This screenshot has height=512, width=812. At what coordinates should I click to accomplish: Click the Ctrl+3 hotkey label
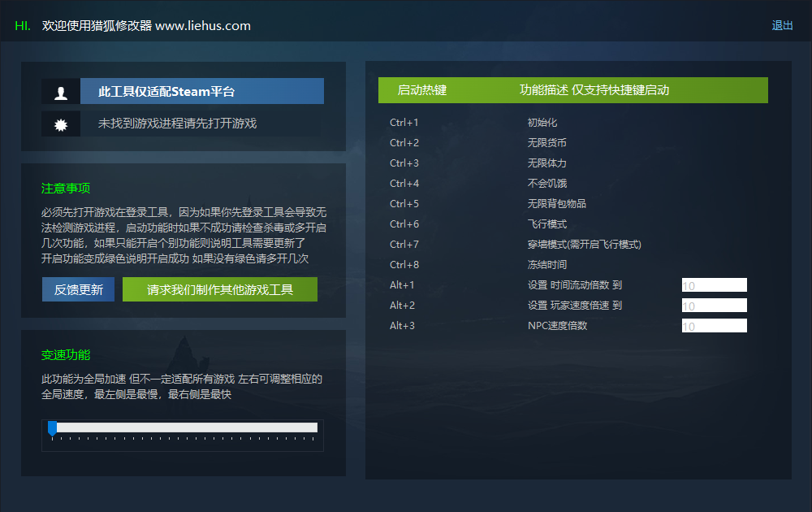(404, 163)
